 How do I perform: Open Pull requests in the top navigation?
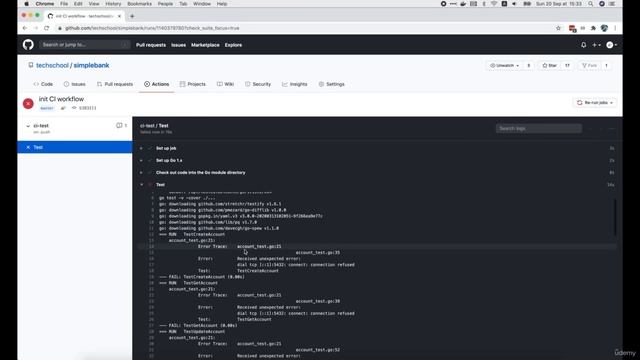click(x=151, y=45)
